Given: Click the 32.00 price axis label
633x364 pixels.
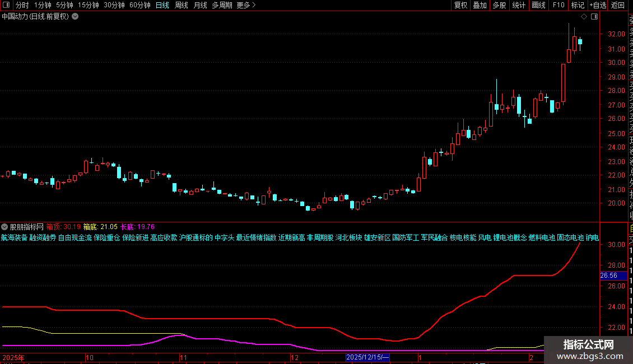Looking at the screenshot, I should click(616, 34).
